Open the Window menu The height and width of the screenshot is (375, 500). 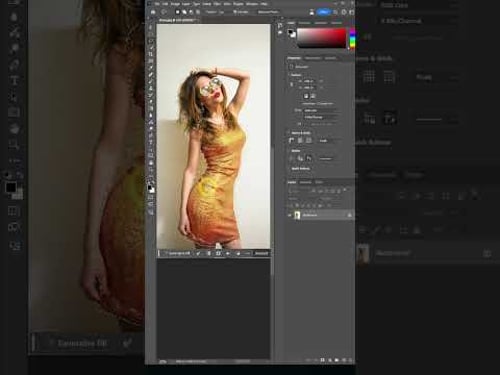[x=252, y=4]
